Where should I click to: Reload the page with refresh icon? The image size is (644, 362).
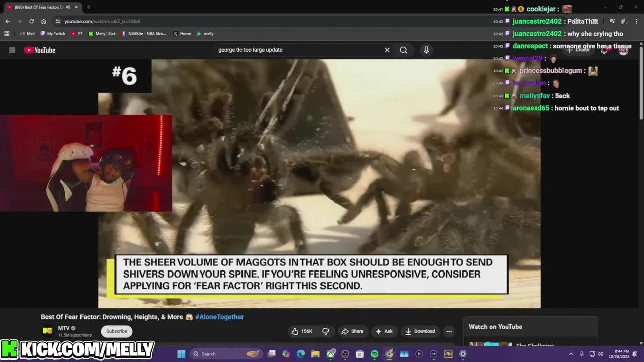click(31, 21)
